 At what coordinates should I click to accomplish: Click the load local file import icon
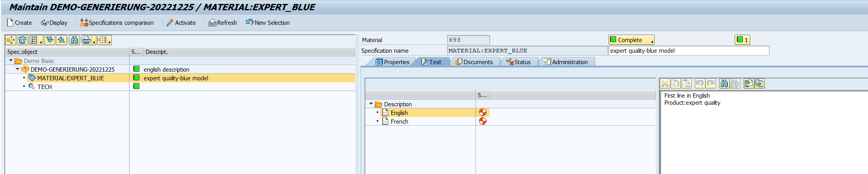[x=748, y=83]
